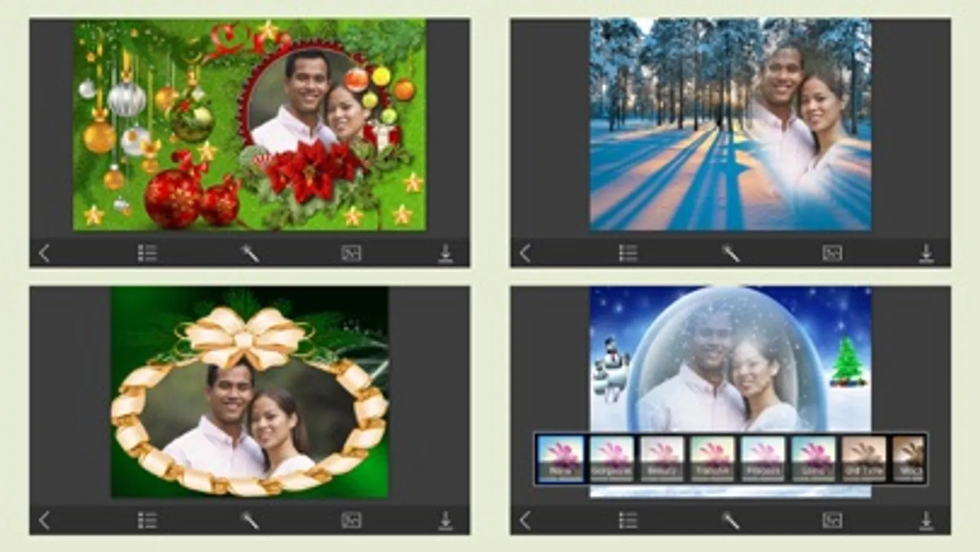Tap magic wand in golden ribbon frame panel

249,520
